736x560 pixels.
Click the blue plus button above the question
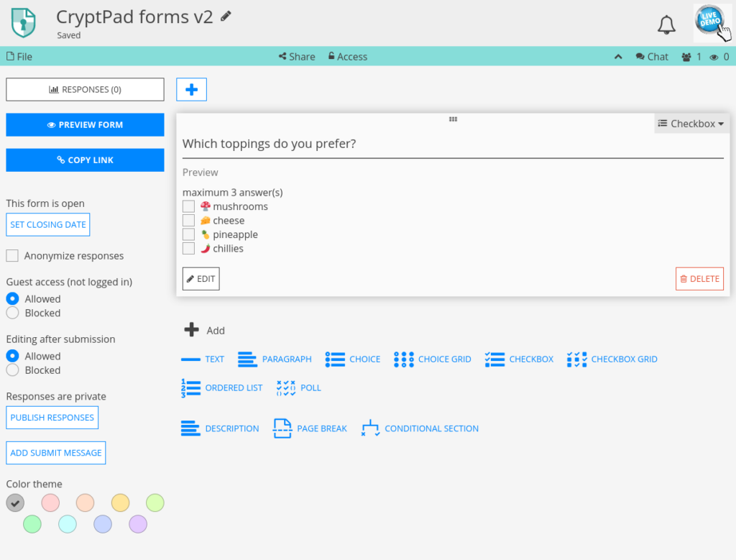[x=191, y=90]
